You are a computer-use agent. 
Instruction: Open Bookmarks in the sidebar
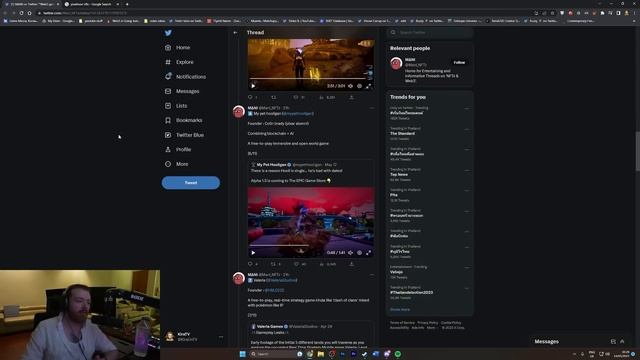183,120
